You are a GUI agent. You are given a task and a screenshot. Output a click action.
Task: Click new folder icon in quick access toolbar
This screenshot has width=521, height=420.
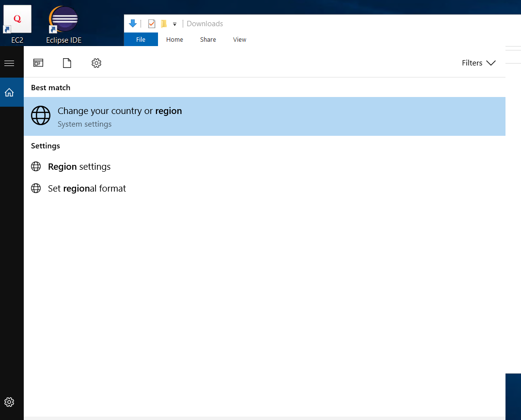point(164,24)
